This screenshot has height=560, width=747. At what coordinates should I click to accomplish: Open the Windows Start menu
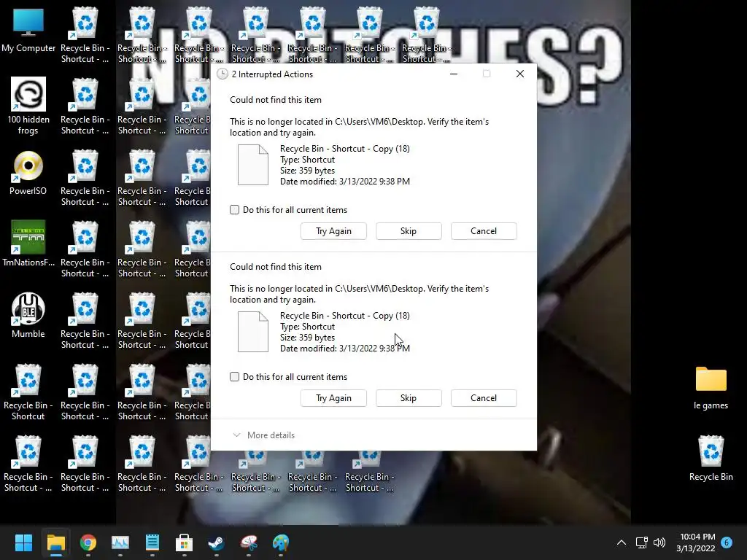23,542
